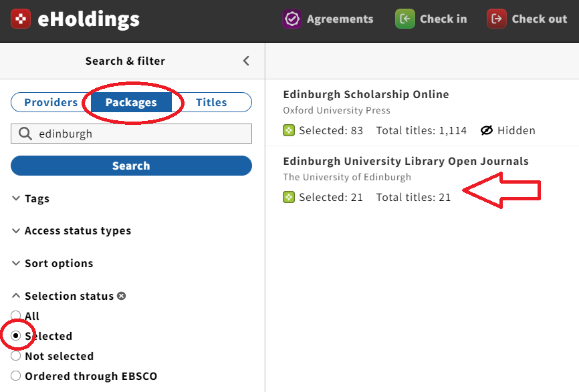579x392 pixels.
Task: Expand the Sort options section
Action: [x=52, y=263]
